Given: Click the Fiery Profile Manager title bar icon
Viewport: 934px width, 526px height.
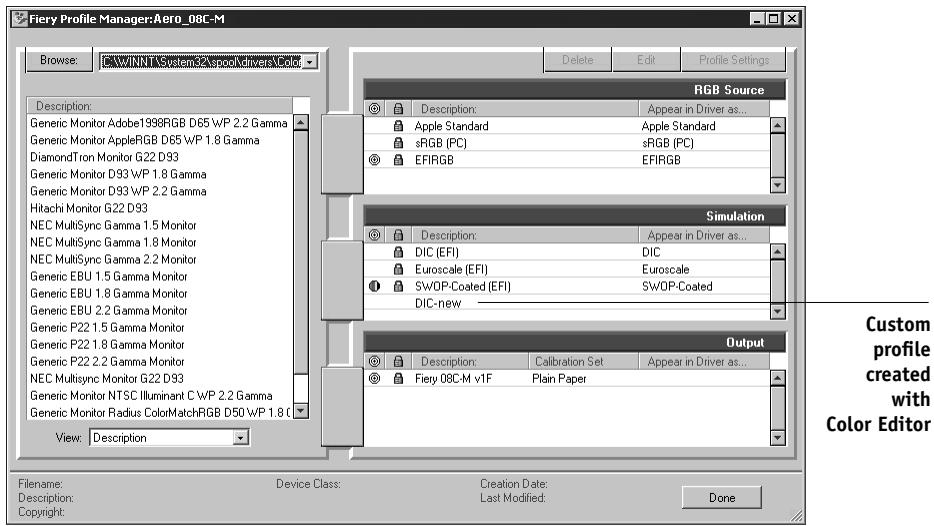Looking at the screenshot, I should pos(20,18).
